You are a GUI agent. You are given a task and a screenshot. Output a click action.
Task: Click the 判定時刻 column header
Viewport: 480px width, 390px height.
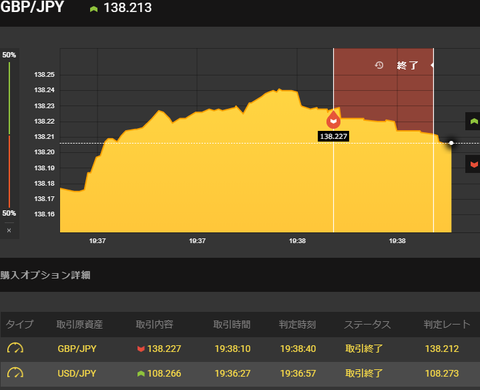click(297, 324)
